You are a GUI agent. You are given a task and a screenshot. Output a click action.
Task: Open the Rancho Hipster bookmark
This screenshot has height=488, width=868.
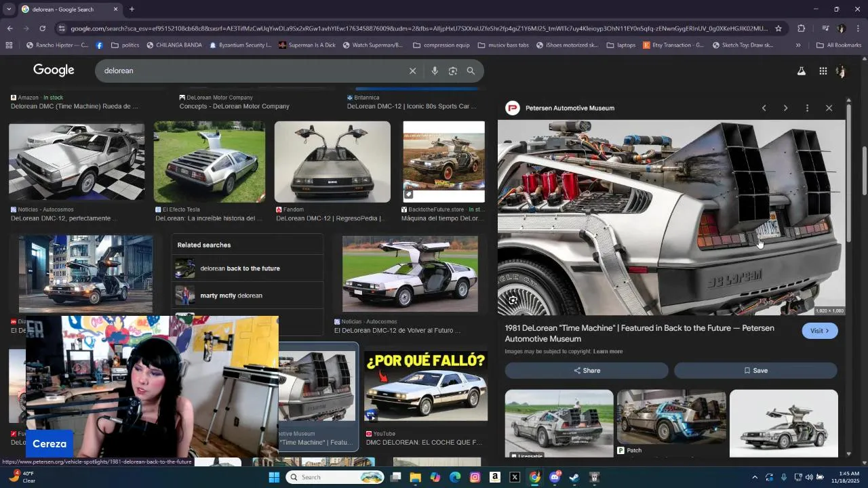(x=57, y=45)
